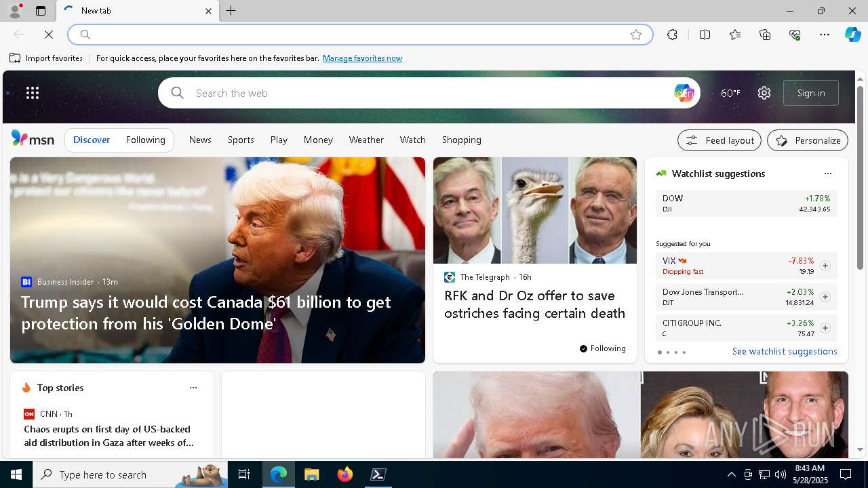Click the Personalize button

click(807, 140)
